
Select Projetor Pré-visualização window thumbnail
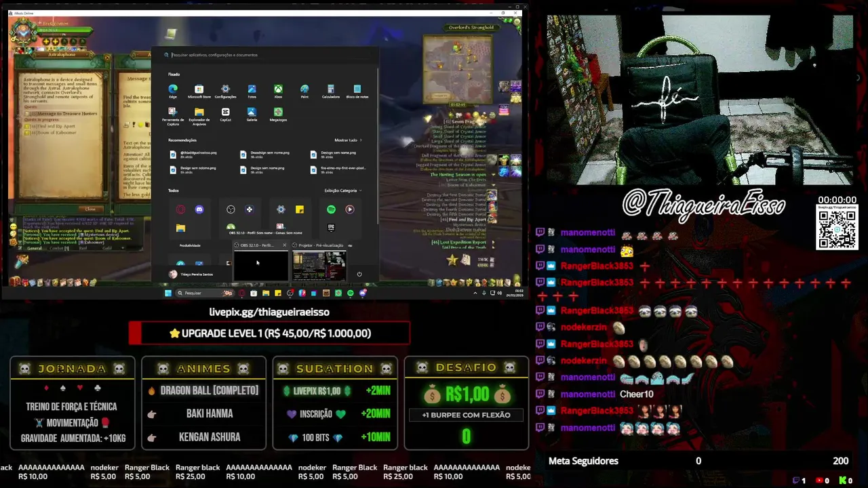tap(319, 265)
